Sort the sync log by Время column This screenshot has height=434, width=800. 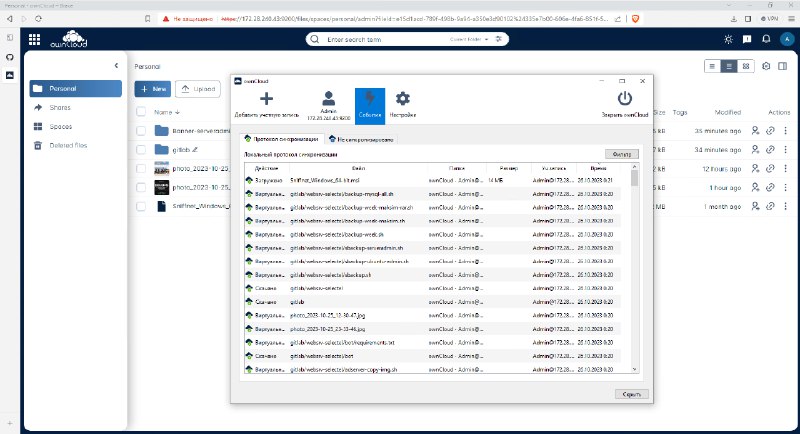coord(598,168)
